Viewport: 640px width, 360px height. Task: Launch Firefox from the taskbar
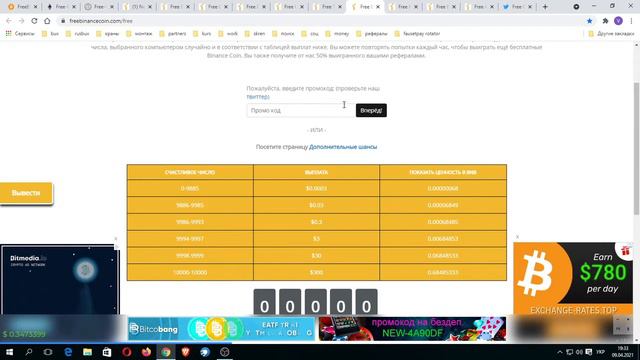[x=146, y=352]
